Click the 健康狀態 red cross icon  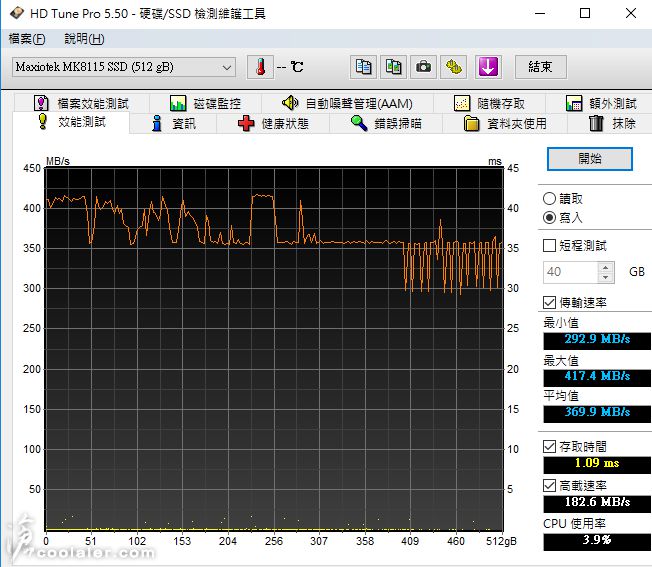tap(246, 123)
